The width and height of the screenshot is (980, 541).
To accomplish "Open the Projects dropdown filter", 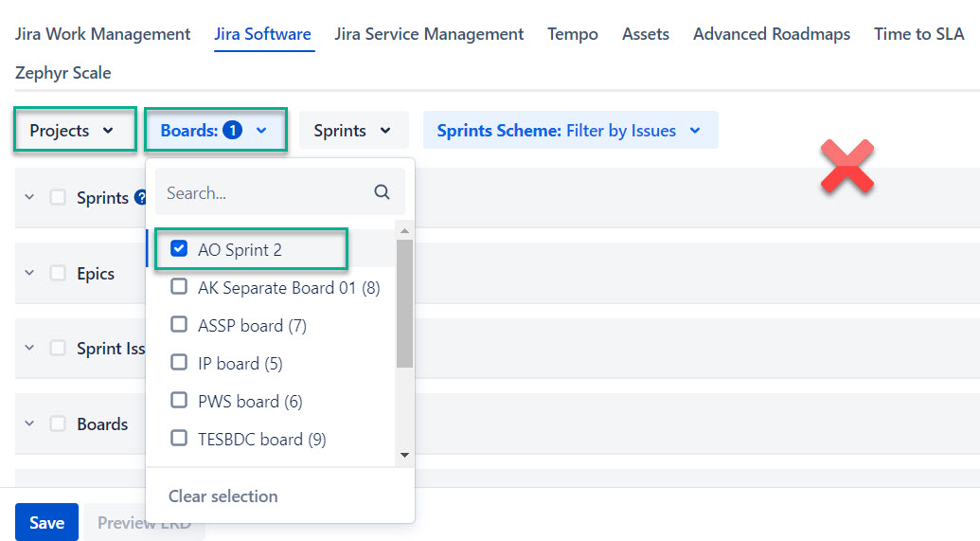I will coord(72,131).
